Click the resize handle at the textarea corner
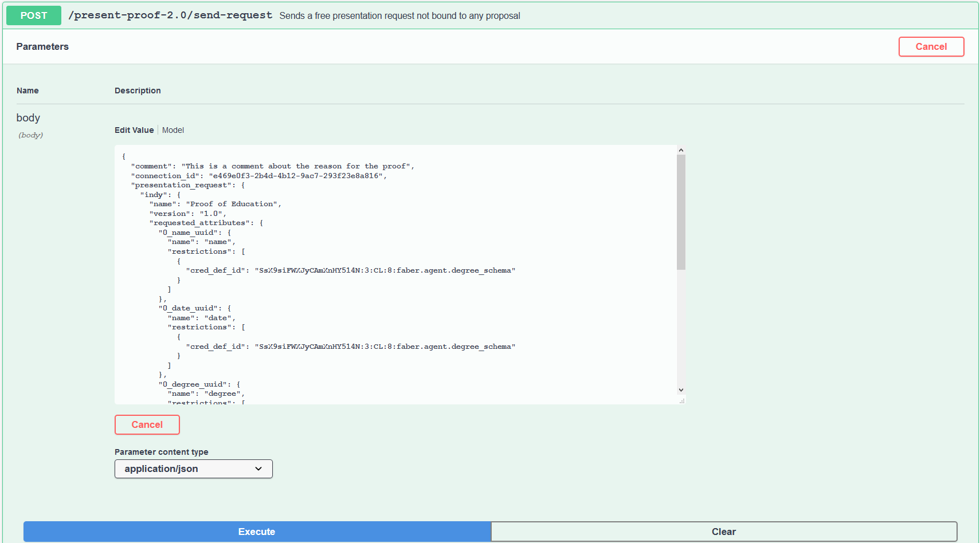The image size is (980, 543). click(x=681, y=400)
